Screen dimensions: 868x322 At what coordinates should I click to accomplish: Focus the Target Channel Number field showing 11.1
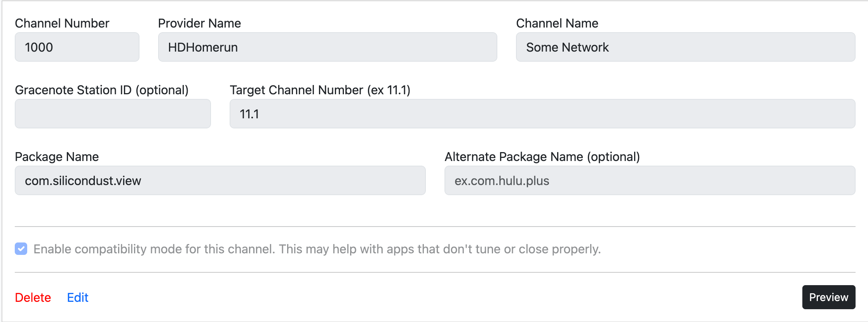[x=542, y=114]
